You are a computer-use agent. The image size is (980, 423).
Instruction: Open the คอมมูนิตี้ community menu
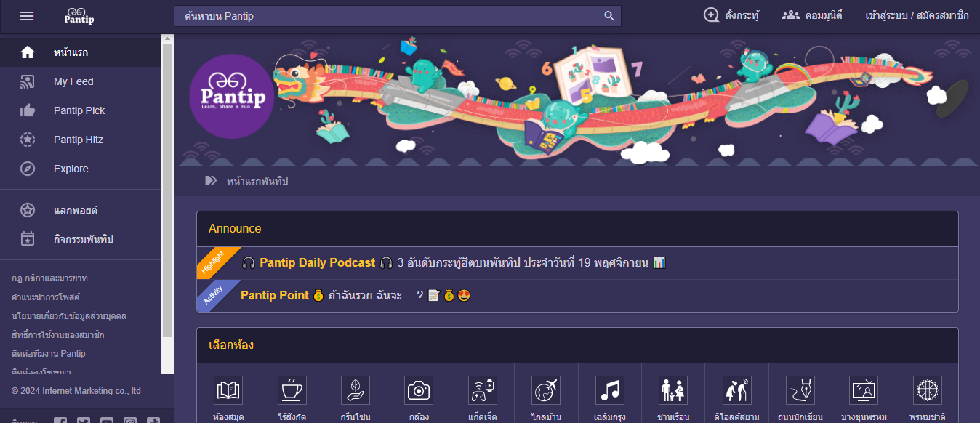coord(812,15)
